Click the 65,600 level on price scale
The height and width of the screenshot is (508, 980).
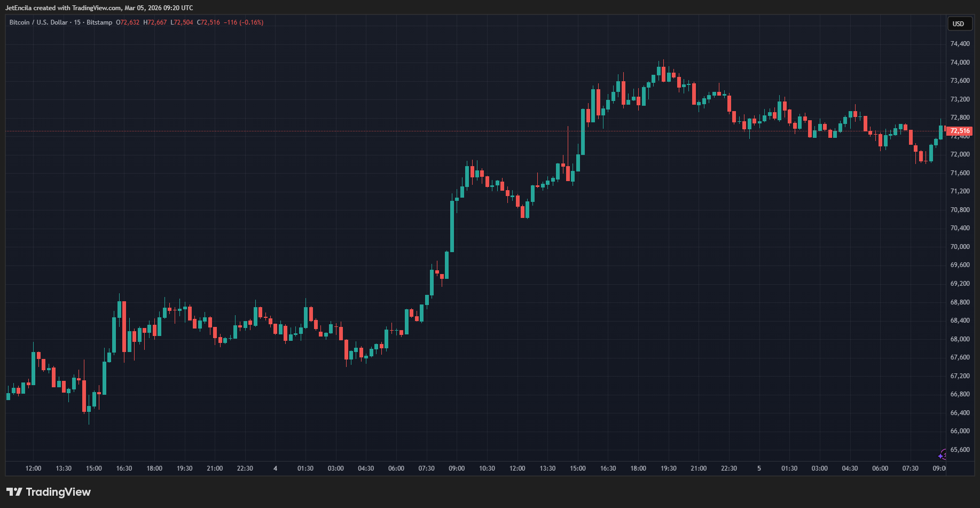click(960, 450)
